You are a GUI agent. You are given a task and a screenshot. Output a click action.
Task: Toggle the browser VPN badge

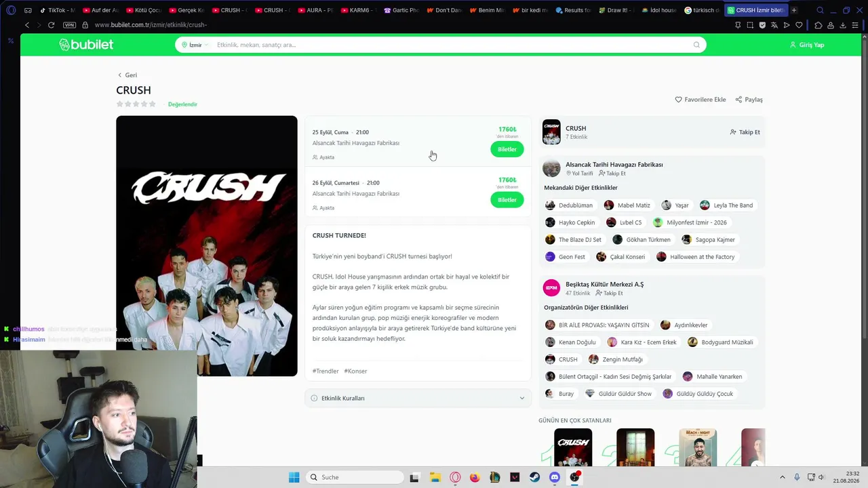(x=69, y=25)
